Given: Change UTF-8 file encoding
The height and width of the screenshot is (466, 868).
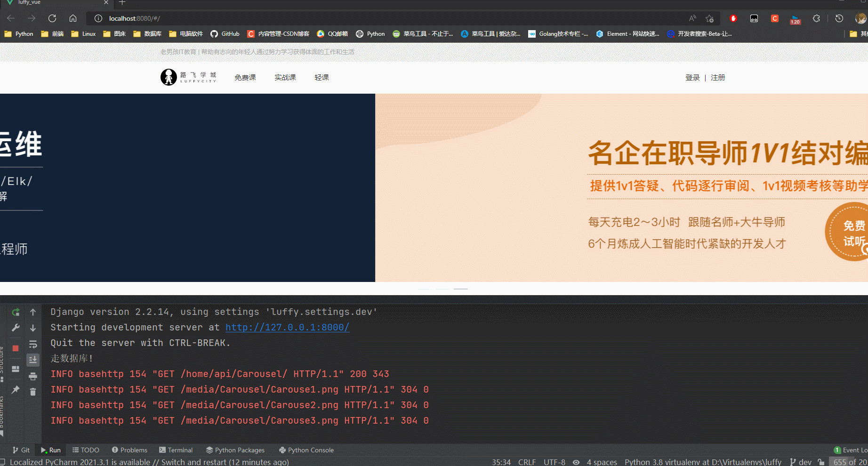Looking at the screenshot, I should (555, 462).
